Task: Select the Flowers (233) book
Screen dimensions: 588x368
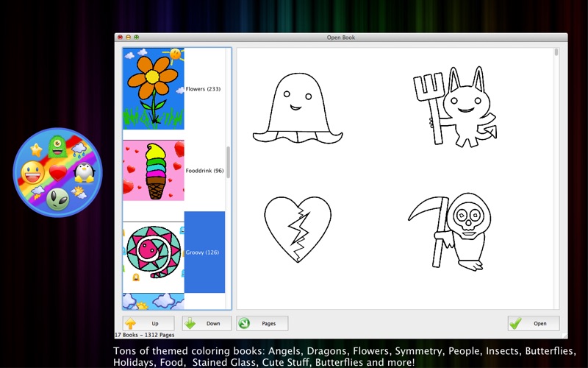Action: coord(203,89)
